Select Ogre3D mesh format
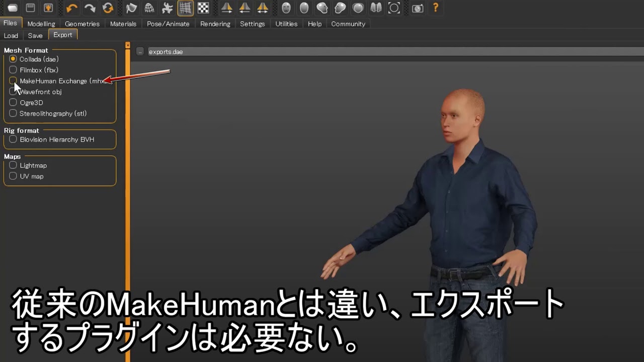644x362 pixels. point(26,103)
